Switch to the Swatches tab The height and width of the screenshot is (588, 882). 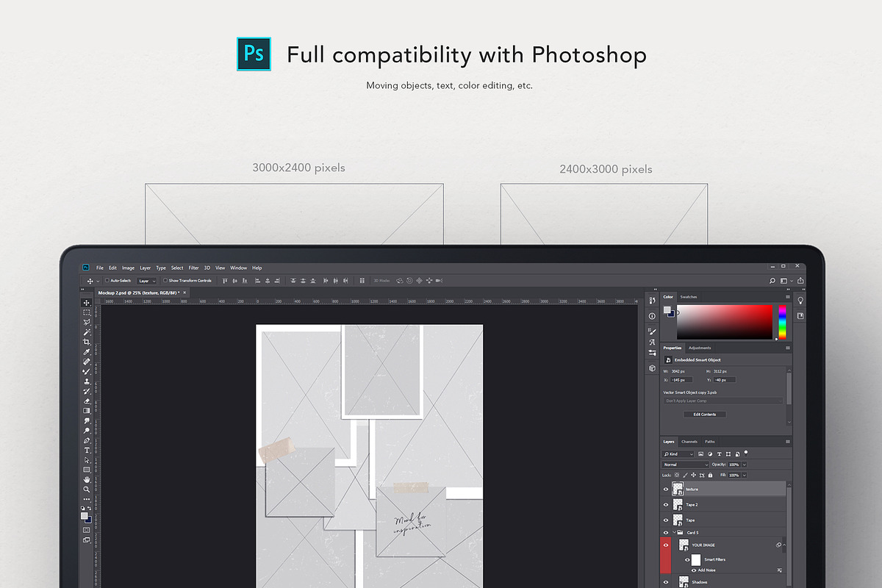[689, 297]
